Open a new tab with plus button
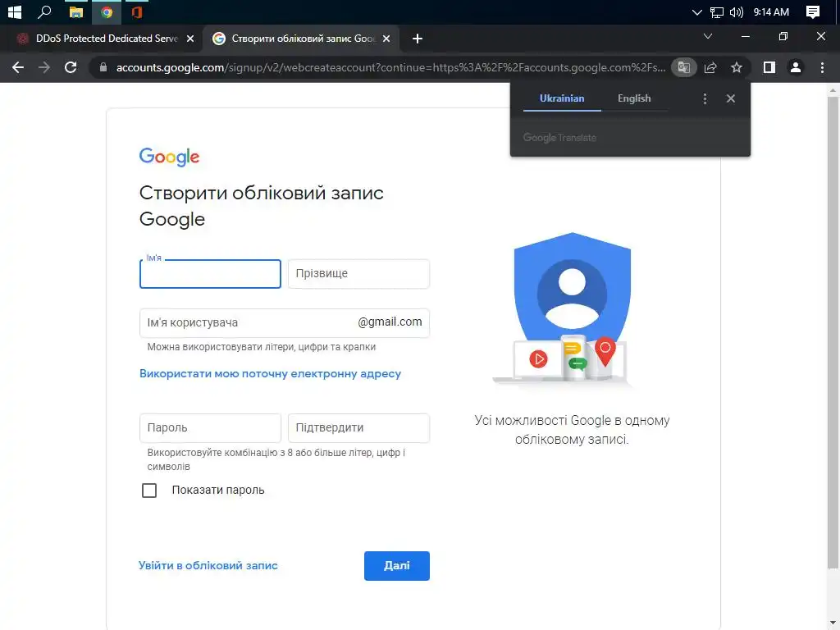 pos(418,39)
